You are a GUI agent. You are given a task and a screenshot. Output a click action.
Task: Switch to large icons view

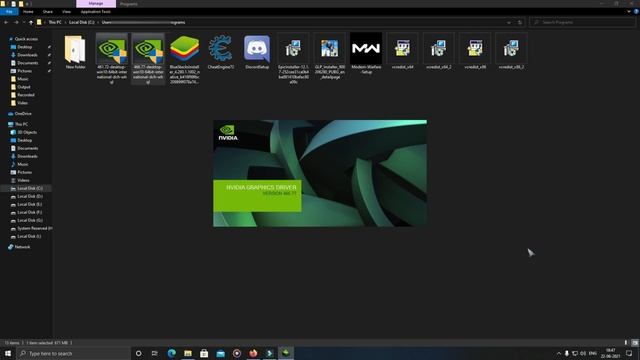click(635, 343)
